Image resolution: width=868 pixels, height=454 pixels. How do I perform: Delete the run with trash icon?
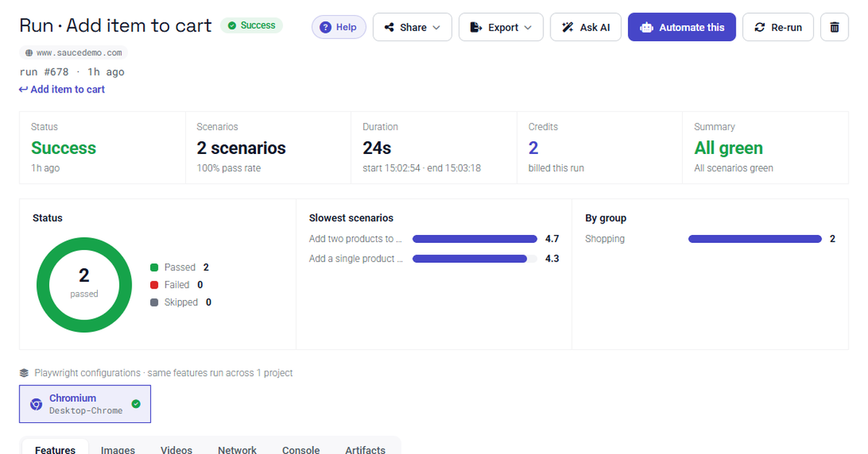[834, 27]
